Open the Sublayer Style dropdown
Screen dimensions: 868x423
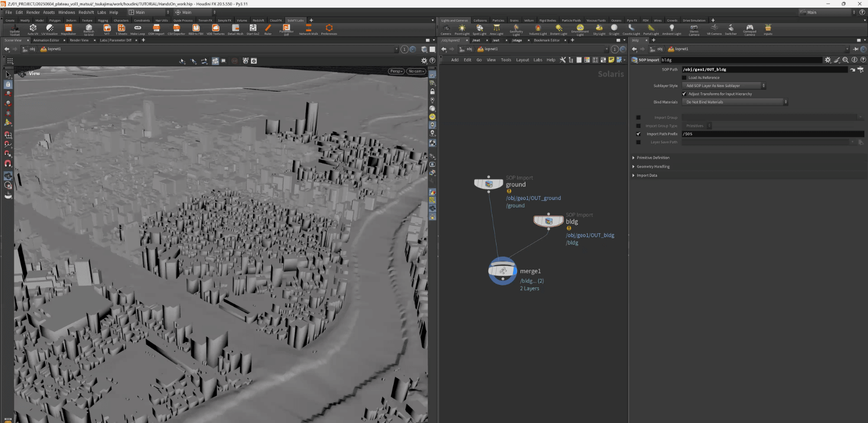pyautogui.click(x=724, y=86)
